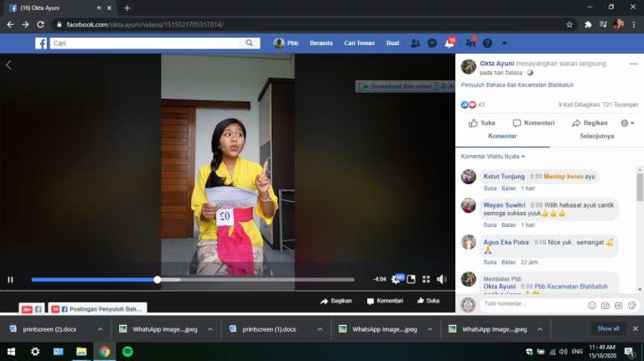Click Komentari button in post panel
Image resolution: width=644 pixels, height=361 pixels.
[533, 122]
